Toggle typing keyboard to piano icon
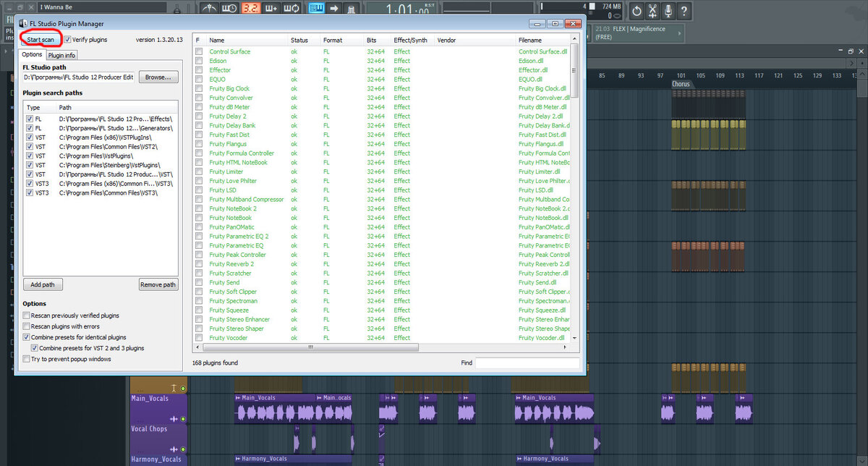The width and height of the screenshot is (868, 466). click(316, 9)
